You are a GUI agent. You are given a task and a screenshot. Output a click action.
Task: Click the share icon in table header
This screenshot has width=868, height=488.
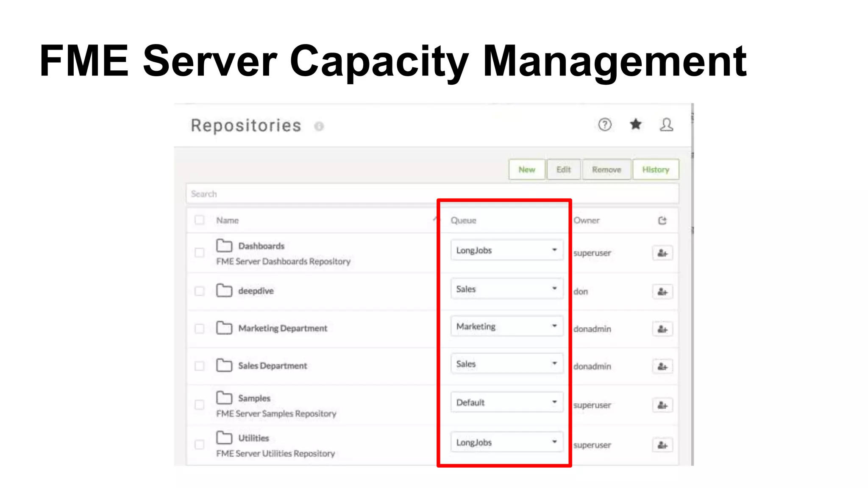click(662, 220)
